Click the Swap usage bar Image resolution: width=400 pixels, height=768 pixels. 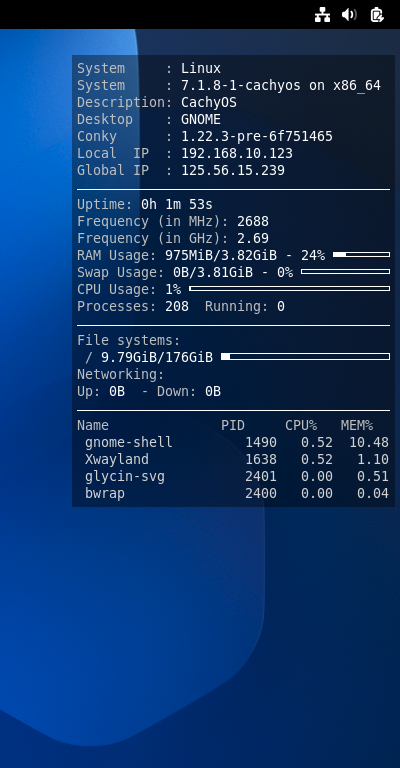(346, 272)
